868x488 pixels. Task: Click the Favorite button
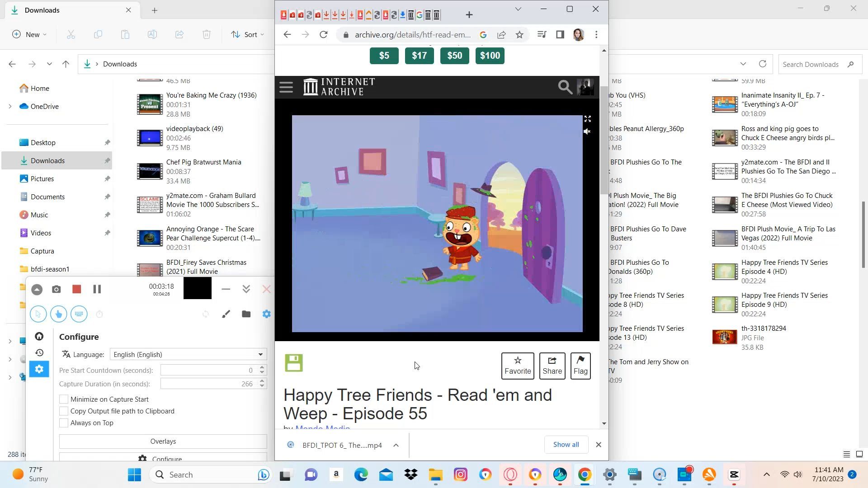[x=517, y=366]
